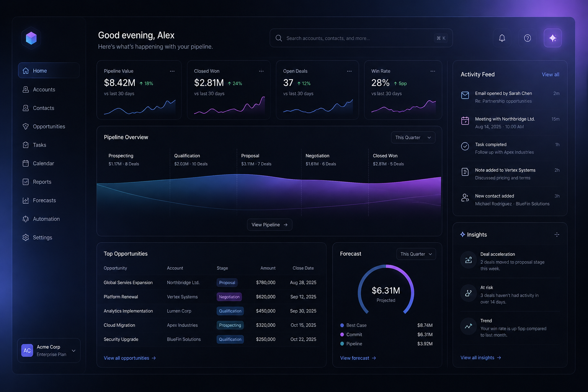Click the Meeting with Northbridge calendar icon
The height and width of the screenshot is (392, 588).
pyautogui.click(x=465, y=121)
